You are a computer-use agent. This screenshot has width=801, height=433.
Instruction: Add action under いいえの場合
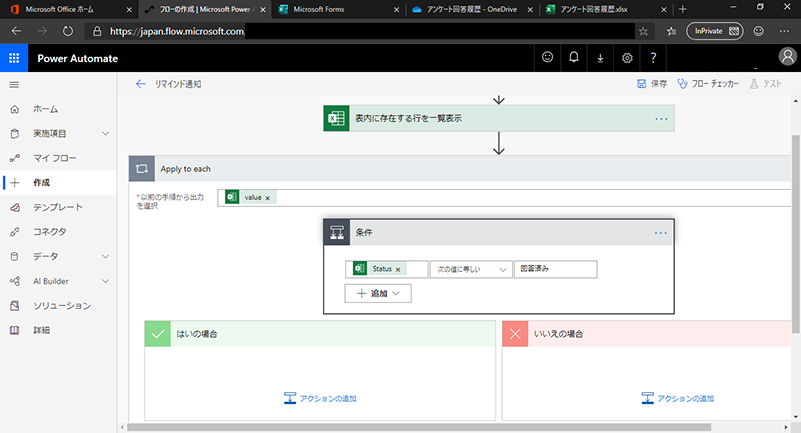(x=678, y=398)
